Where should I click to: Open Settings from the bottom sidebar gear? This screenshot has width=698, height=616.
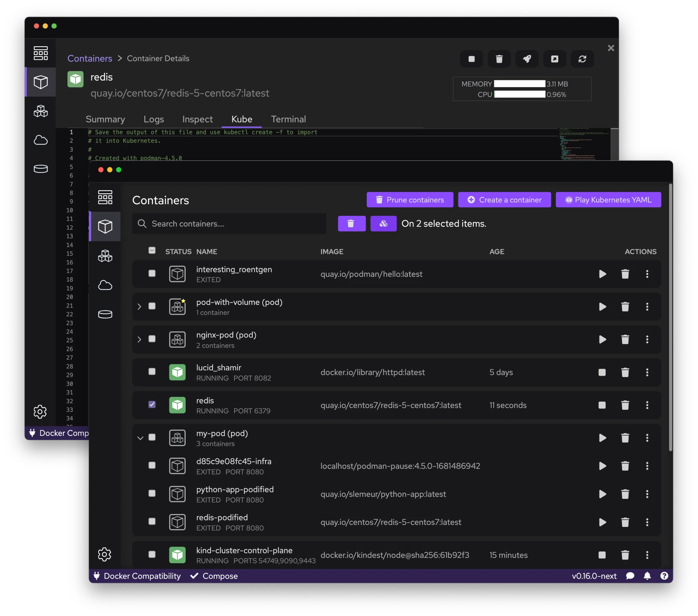pyautogui.click(x=105, y=554)
